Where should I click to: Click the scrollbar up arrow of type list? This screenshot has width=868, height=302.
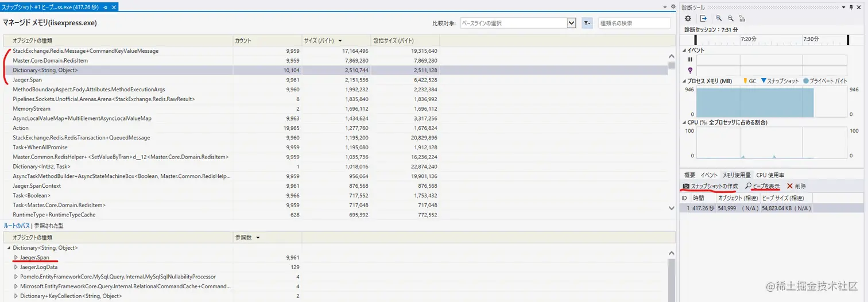coord(672,56)
